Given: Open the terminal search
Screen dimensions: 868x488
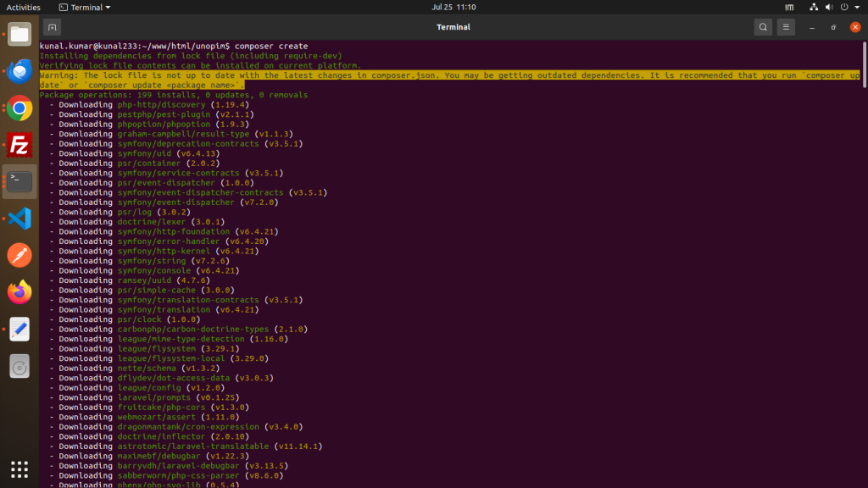Looking at the screenshot, I should click(x=763, y=27).
